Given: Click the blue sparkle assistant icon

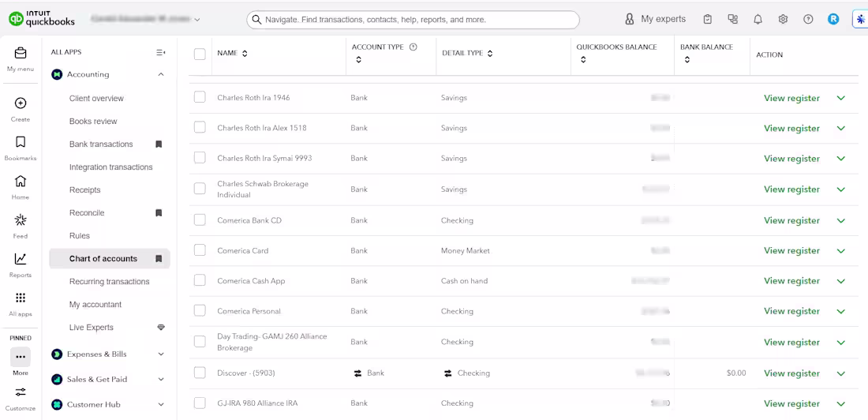Looking at the screenshot, I should 859,20.
